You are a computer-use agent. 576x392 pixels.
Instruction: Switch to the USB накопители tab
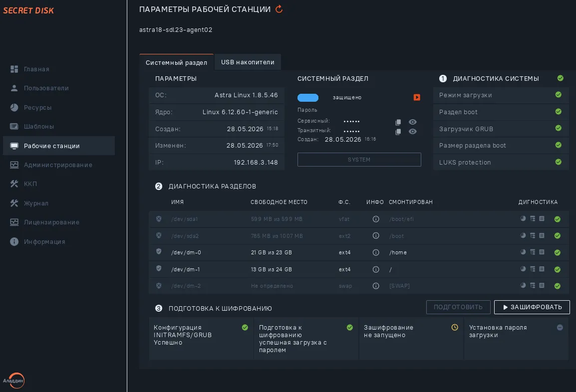click(x=248, y=62)
